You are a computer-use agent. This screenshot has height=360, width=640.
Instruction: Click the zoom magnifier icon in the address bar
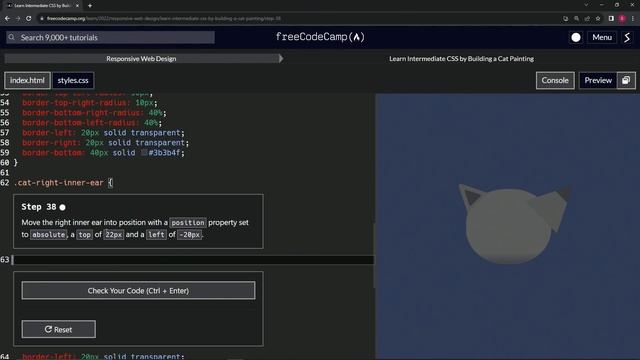[576, 18]
